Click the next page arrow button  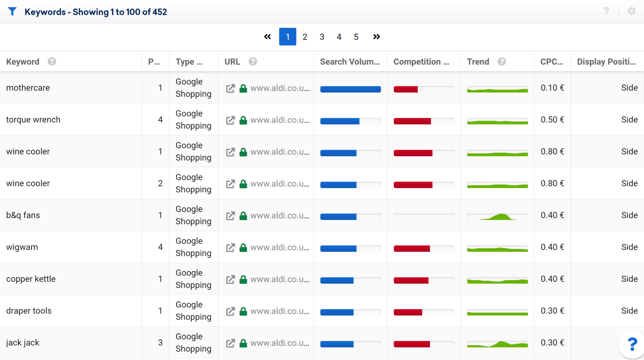click(x=376, y=37)
